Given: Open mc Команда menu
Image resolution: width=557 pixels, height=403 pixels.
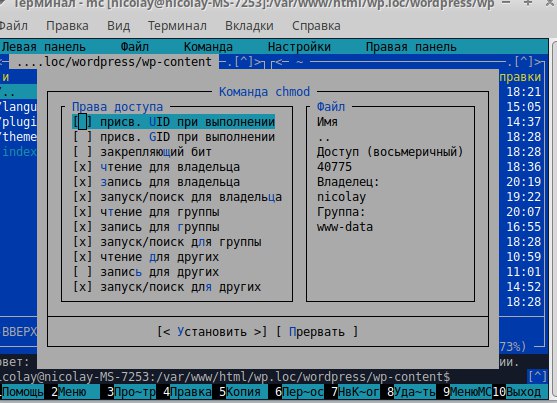Looking at the screenshot, I should pyautogui.click(x=208, y=47).
